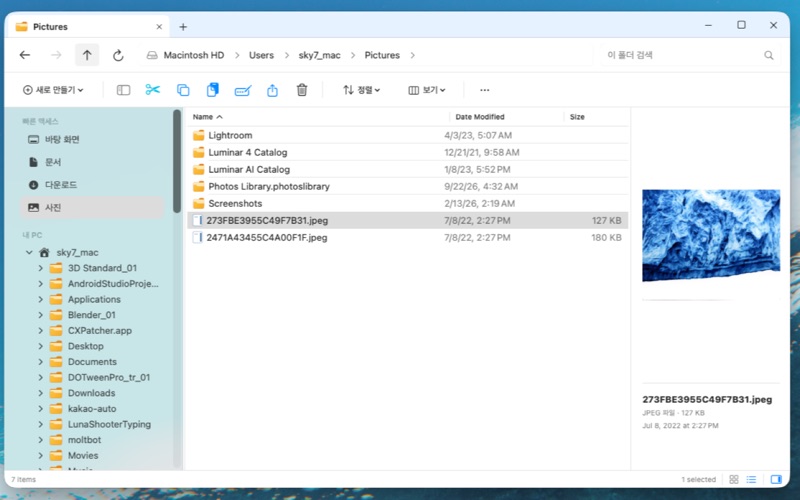Click the trash delete icon

click(x=302, y=90)
